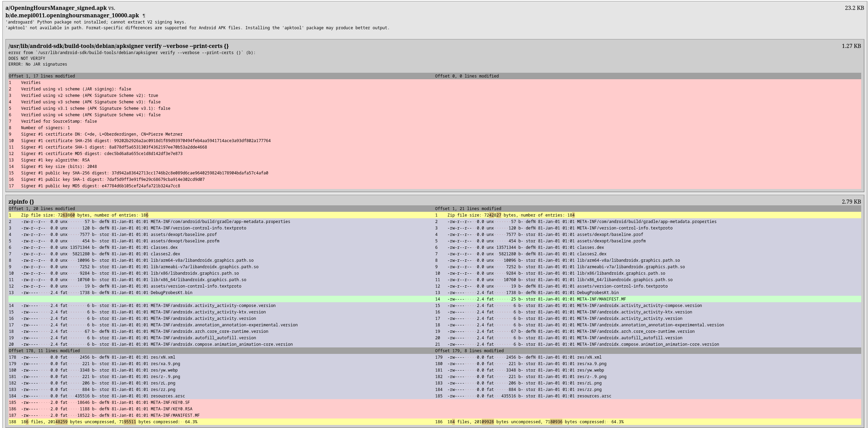Click the right '184 files' summary line

(535, 422)
